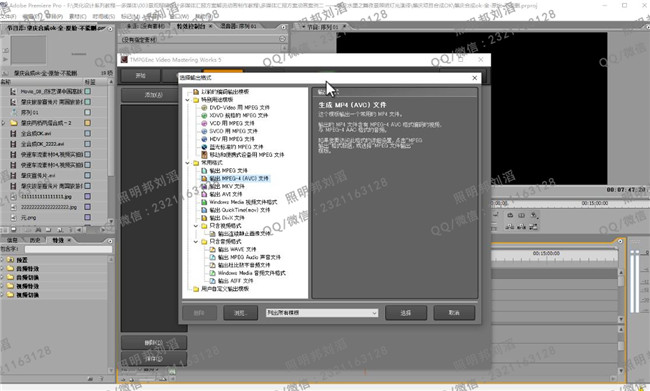Click the 浏览.. button in dialog
This screenshot has width=650, height=391.
tap(240, 313)
